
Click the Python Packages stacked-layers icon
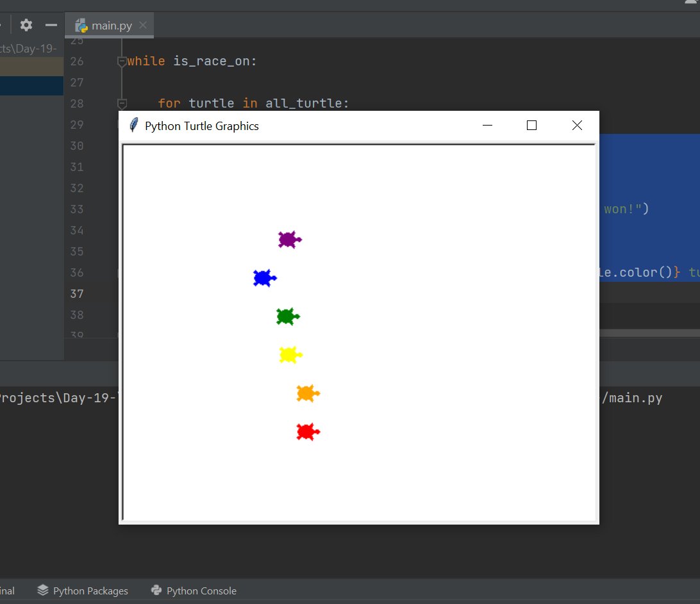(x=42, y=591)
